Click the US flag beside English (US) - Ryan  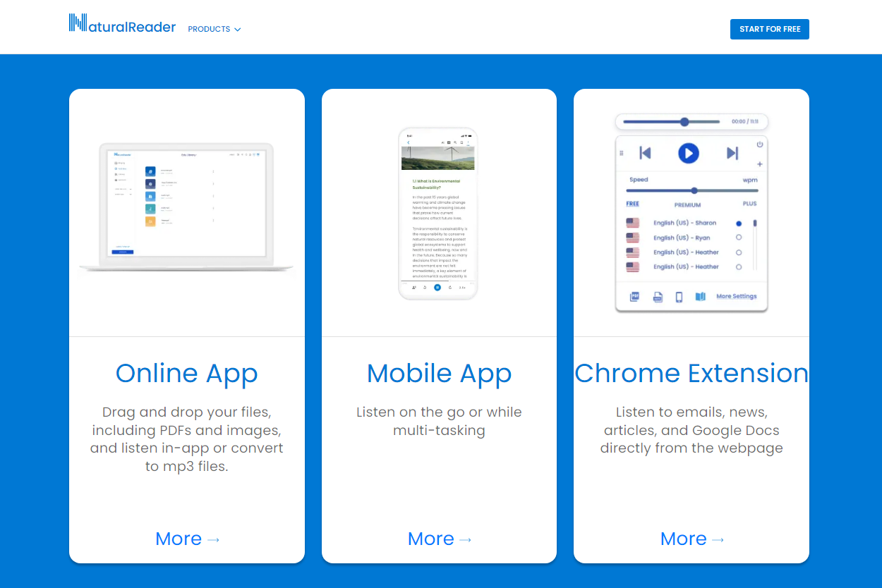pyautogui.click(x=632, y=238)
